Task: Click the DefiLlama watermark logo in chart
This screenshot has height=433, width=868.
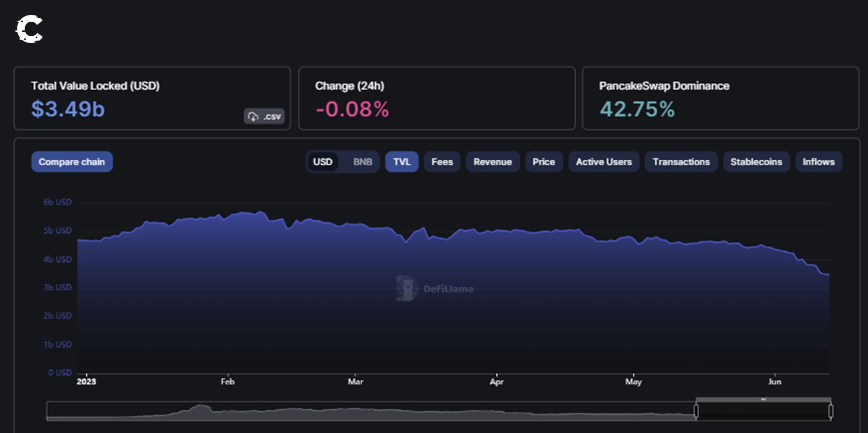Action: tap(407, 288)
